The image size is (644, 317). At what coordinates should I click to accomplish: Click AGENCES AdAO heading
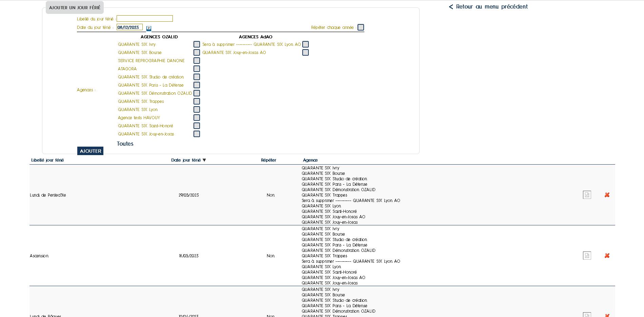256,37
